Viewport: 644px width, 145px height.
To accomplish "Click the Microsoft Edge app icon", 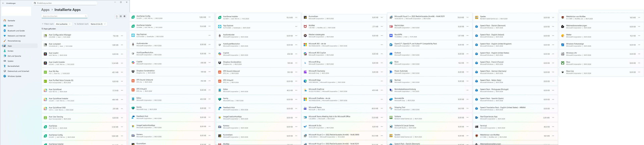I will point(305,81).
